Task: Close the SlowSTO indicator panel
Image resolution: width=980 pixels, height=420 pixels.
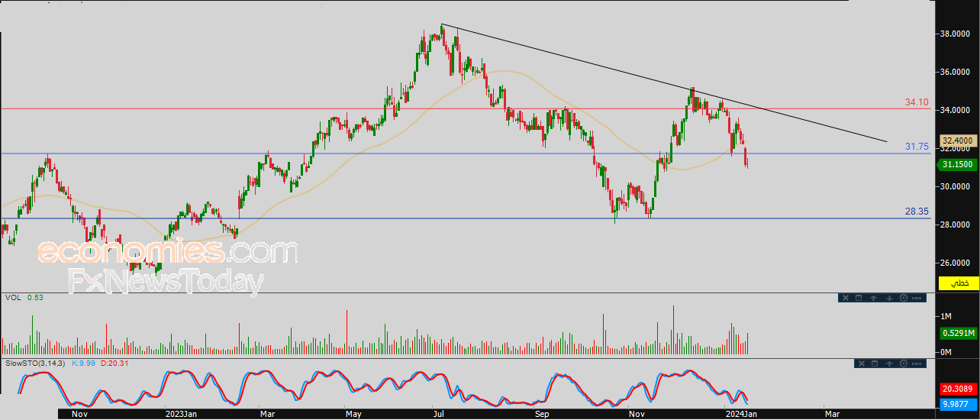Action: [862, 363]
